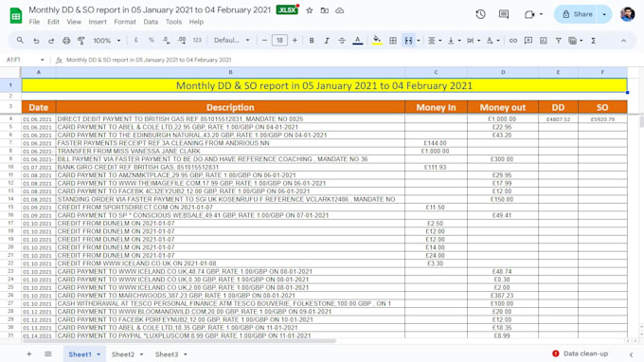Image resolution: width=644 pixels, height=362 pixels.
Task: Edit the font size field
Action: pyautogui.click(x=279, y=40)
